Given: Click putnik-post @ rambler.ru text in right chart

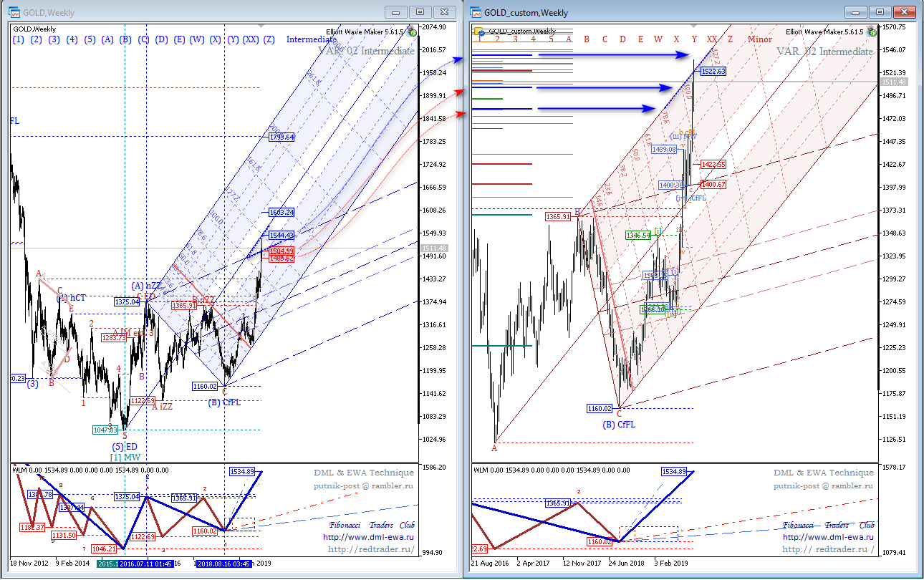Looking at the screenshot, I should (x=824, y=485).
